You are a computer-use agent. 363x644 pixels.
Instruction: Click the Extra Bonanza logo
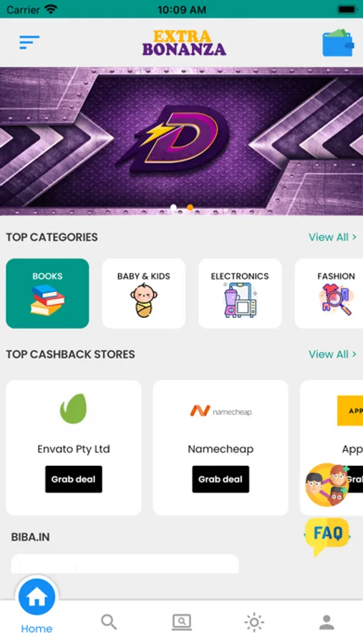pos(184,43)
